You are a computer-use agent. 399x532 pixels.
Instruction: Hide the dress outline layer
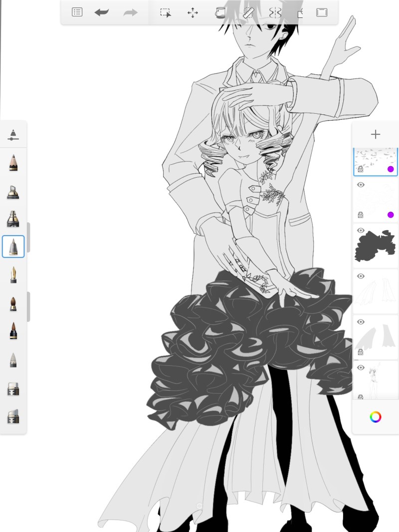click(361, 276)
